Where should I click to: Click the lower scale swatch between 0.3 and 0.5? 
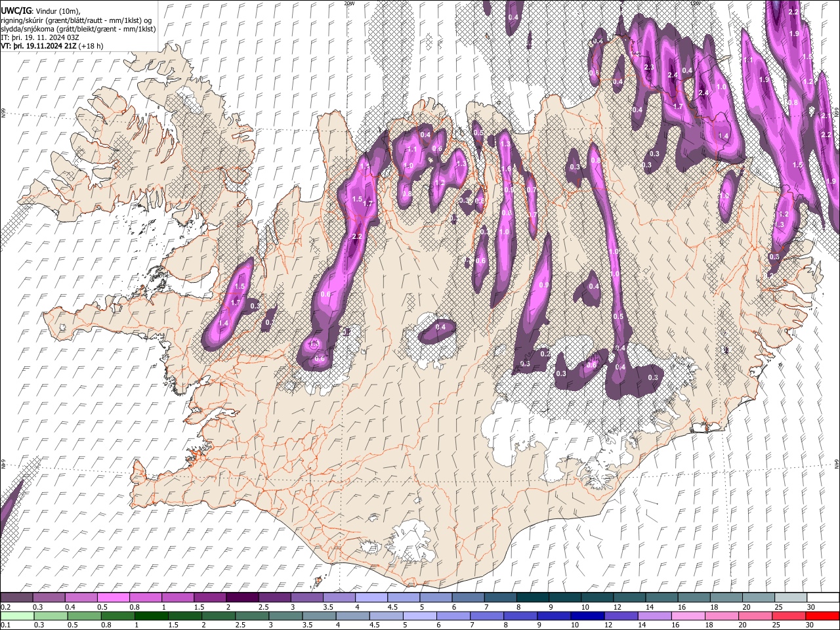[x=52, y=616]
